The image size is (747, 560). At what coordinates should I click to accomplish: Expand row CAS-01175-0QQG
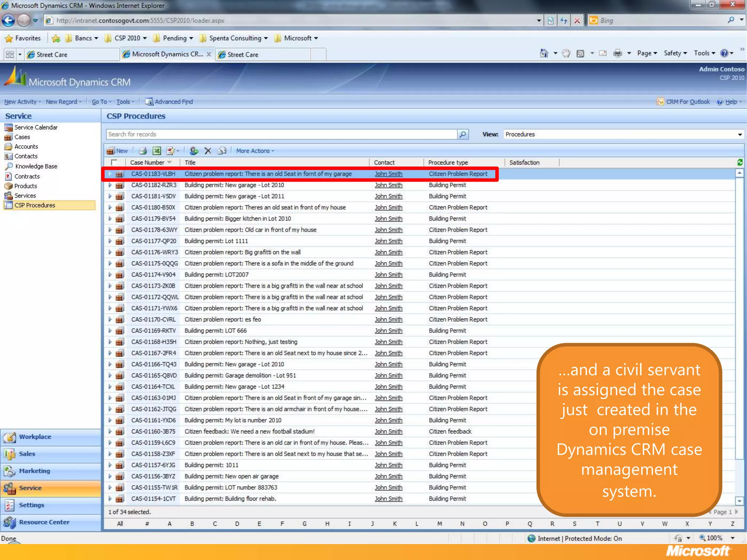110,264
